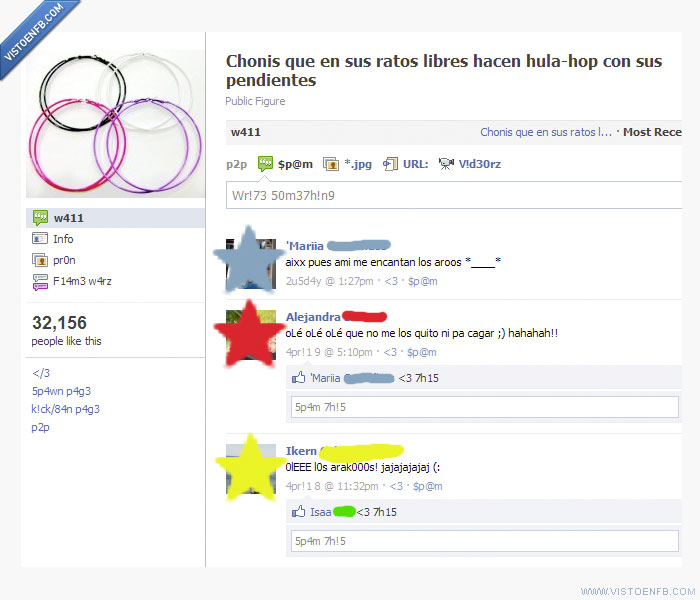Click the comment box under Ikern's post

tap(485, 541)
